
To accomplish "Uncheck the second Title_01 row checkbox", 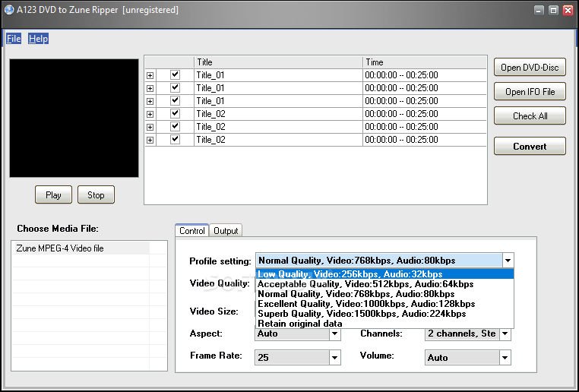I will coord(175,88).
